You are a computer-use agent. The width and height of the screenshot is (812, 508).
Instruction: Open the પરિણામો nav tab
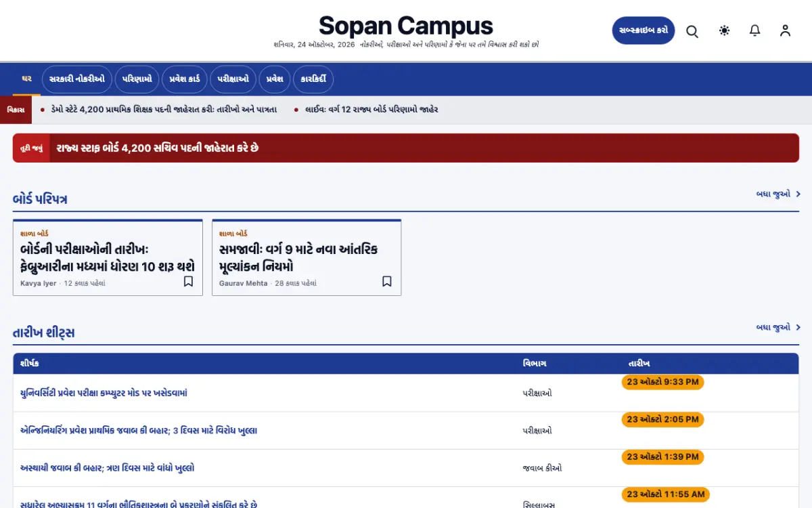coord(137,79)
